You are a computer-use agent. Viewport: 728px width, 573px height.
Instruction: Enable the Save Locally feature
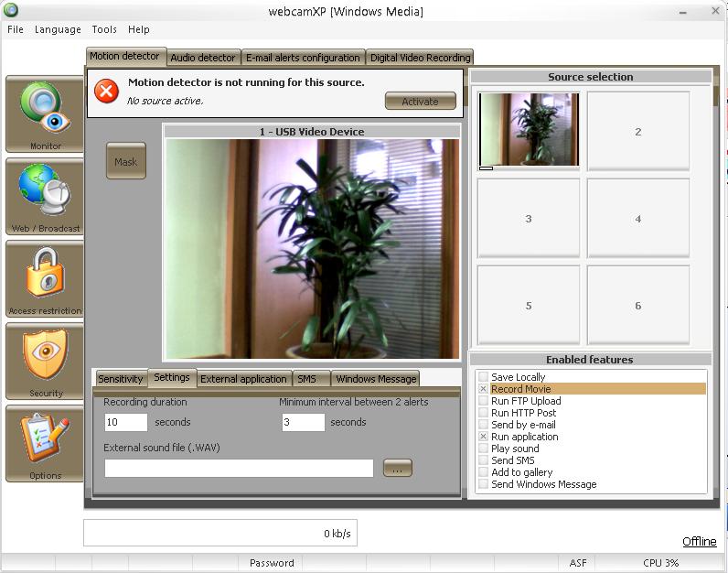pyautogui.click(x=483, y=377)
